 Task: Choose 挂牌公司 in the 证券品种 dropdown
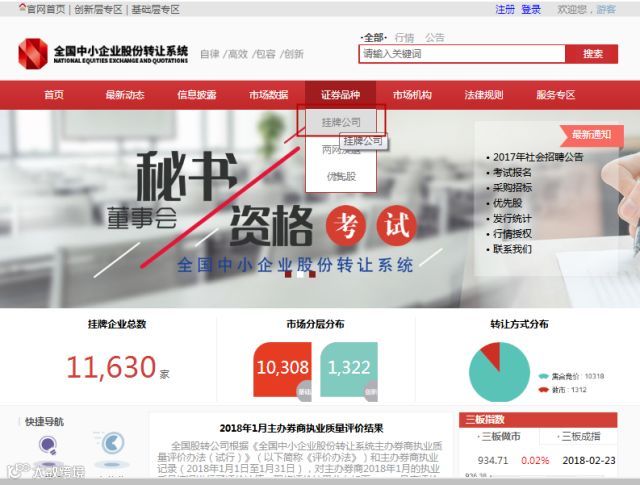[341, 122]
